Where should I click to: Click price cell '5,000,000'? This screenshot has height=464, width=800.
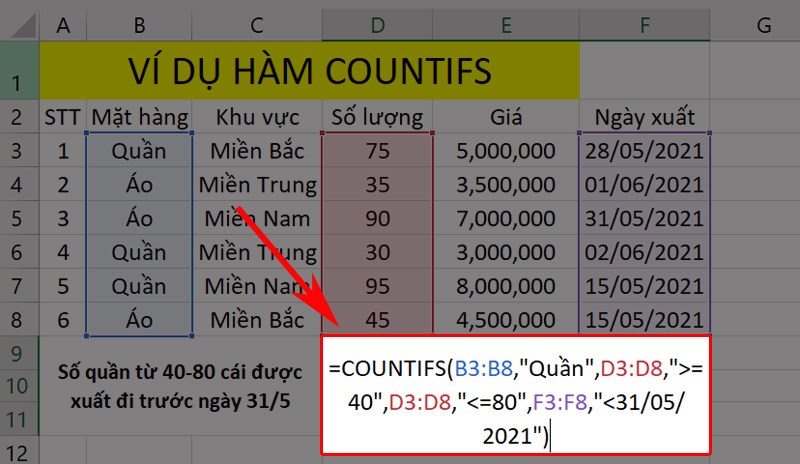[x=506, y=151]
